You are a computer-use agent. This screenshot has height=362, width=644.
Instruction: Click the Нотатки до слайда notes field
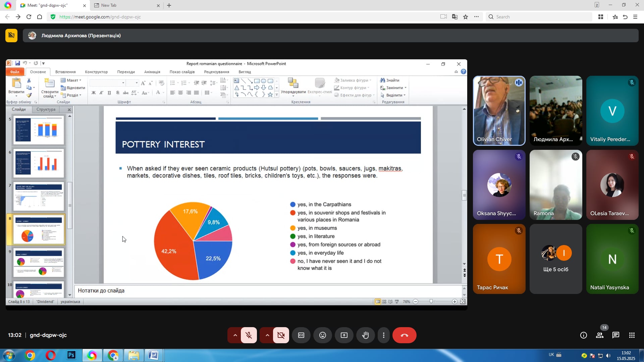click(x=268, y=291)
